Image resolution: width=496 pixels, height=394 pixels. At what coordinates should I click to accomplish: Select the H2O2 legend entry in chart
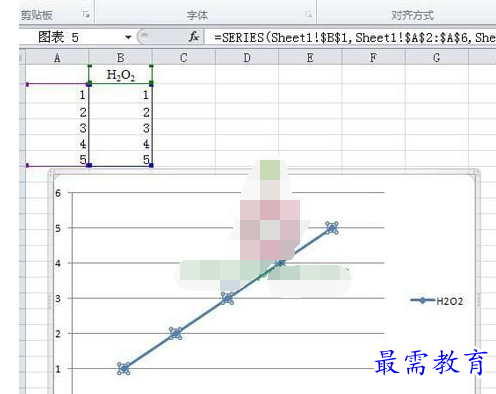(x=437, y=301)
